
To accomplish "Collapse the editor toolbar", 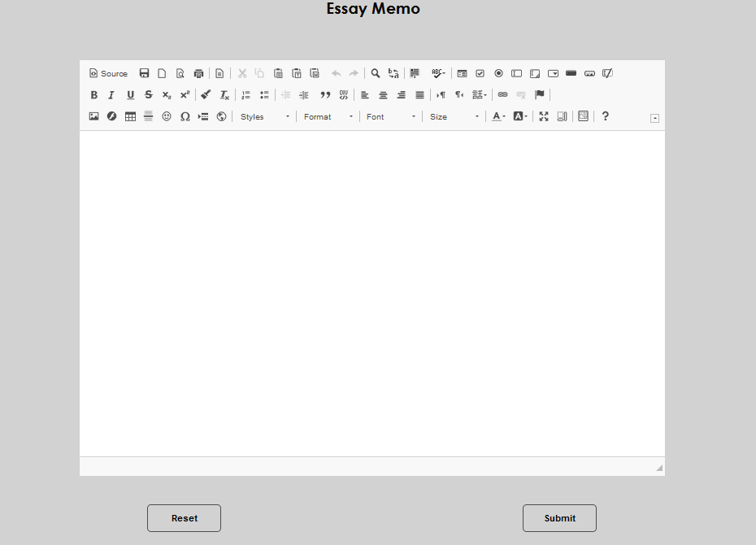I will pos(654,117).
